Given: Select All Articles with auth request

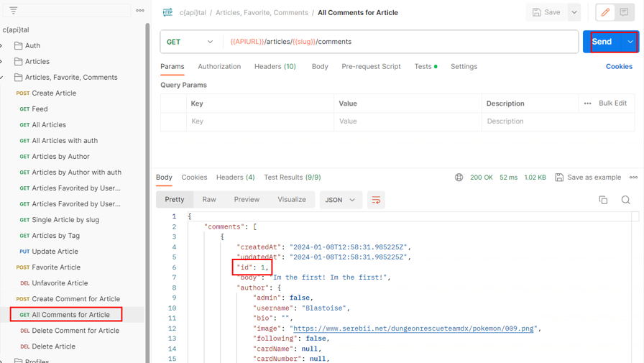Looking at the screenshot, I should (x=65, y=141).
